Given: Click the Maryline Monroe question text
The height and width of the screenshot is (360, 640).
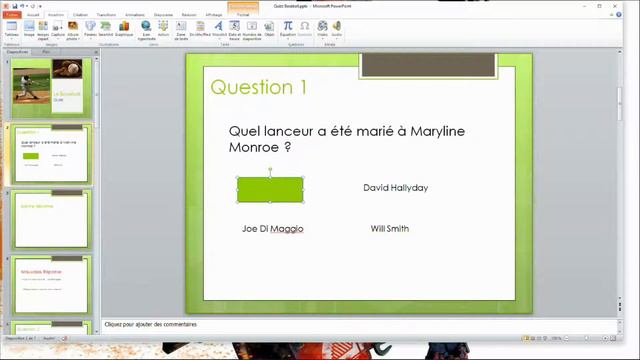Looking at the screenshot, I should tap(347, 139).
